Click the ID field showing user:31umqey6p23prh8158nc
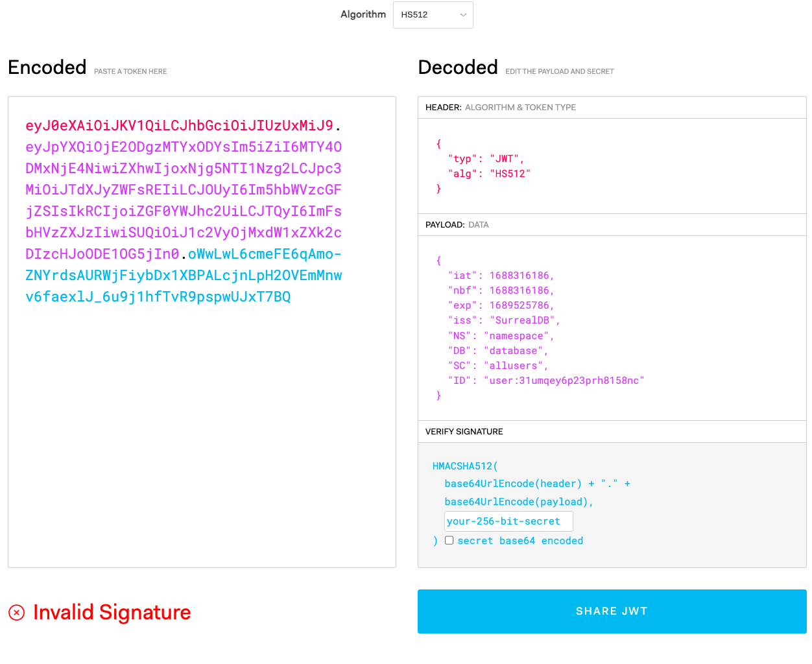 pos(563,380)
